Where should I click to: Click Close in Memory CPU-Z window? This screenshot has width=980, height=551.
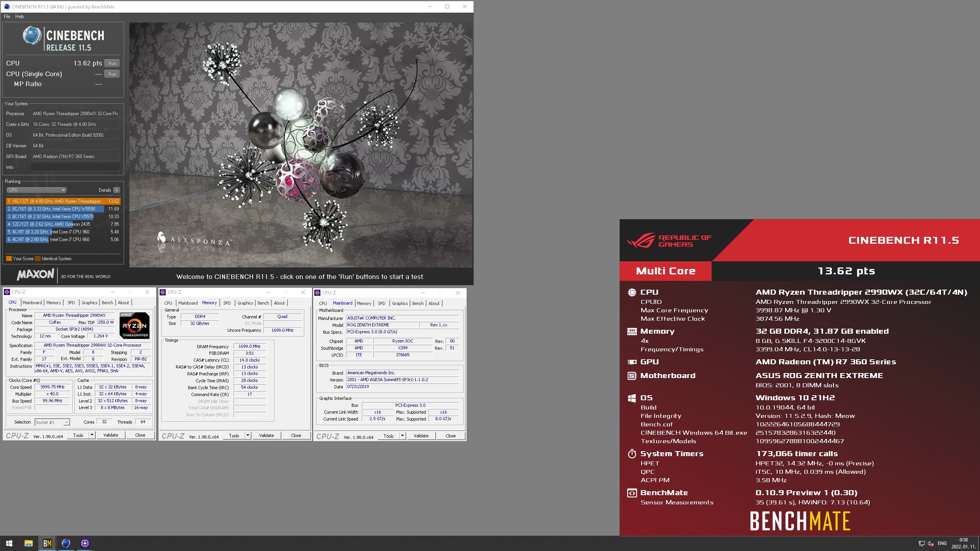(x=296, y=435)
